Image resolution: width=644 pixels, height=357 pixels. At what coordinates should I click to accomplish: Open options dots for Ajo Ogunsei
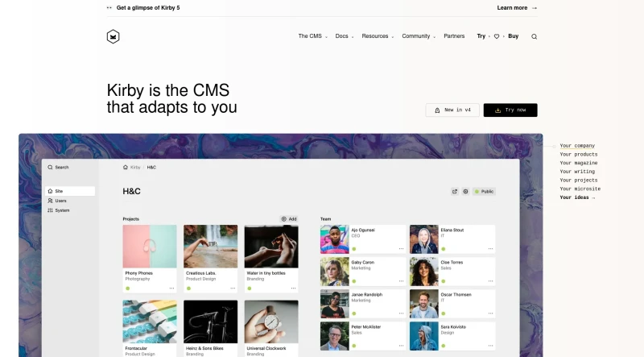[x=401, y=249]
